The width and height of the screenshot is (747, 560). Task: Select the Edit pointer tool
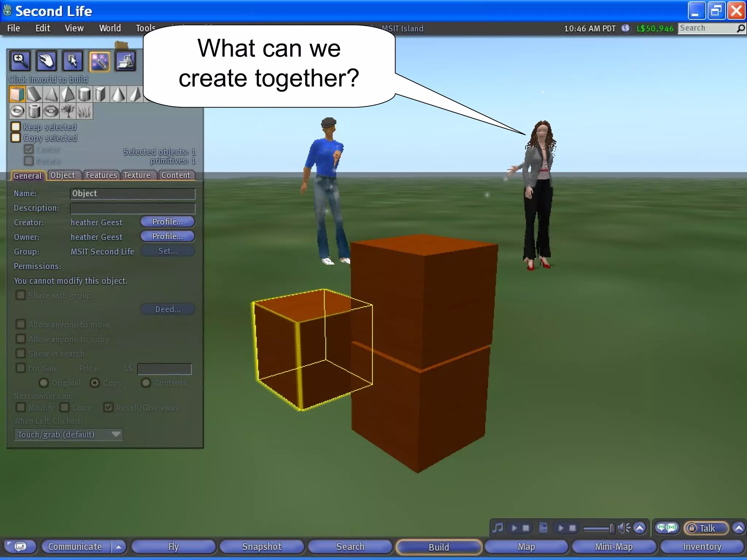point(73,61)
